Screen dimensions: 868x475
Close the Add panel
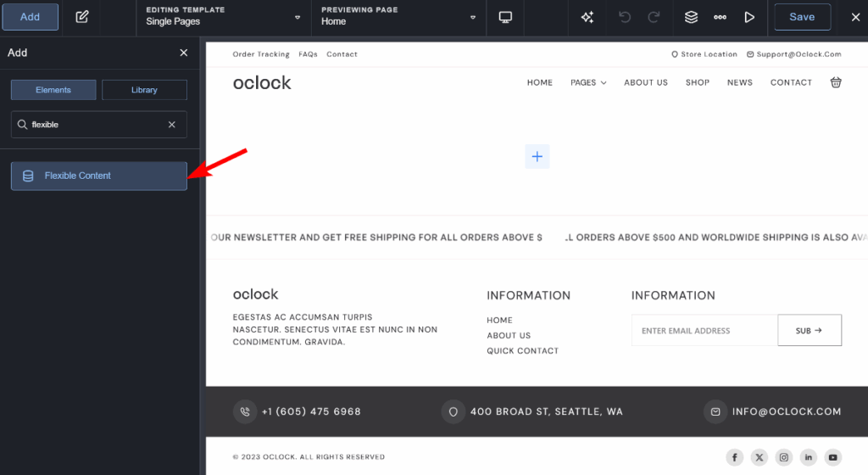point(184,53)
